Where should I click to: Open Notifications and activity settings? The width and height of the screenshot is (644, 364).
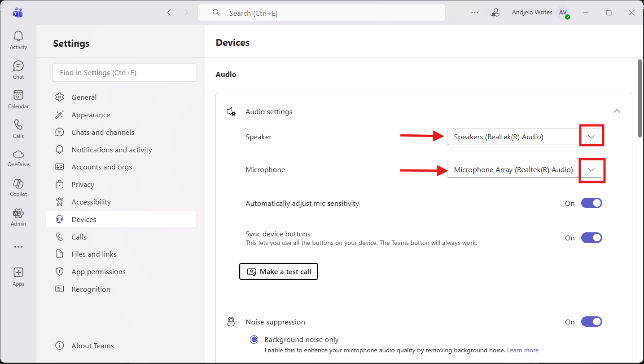coord(111,150)
